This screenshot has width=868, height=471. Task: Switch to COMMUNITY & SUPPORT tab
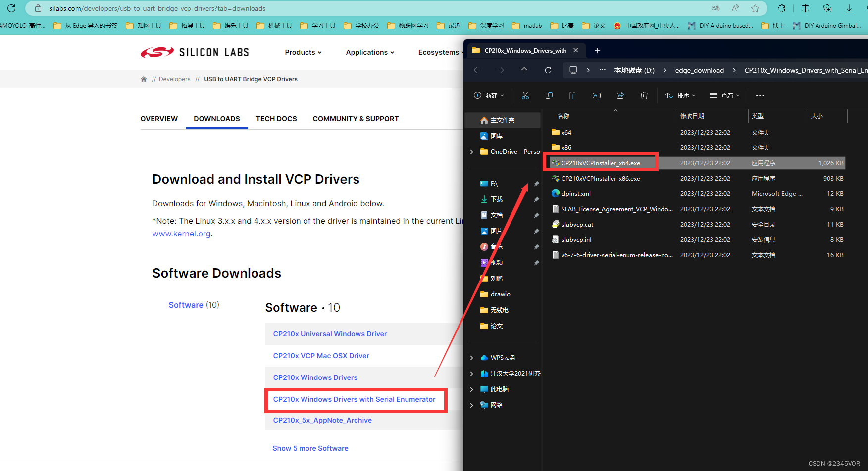pos(356,119)
